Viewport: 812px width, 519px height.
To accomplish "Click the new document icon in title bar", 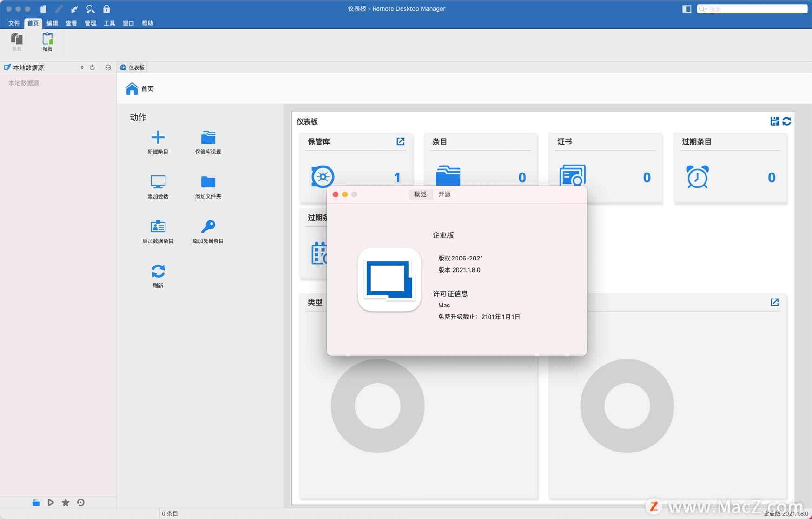I will pos(43,9).
